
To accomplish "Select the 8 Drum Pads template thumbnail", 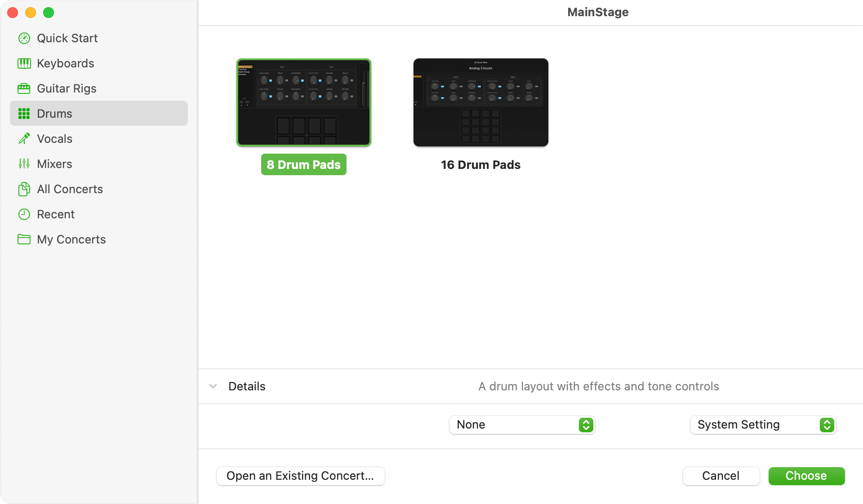I will point(304,102).
